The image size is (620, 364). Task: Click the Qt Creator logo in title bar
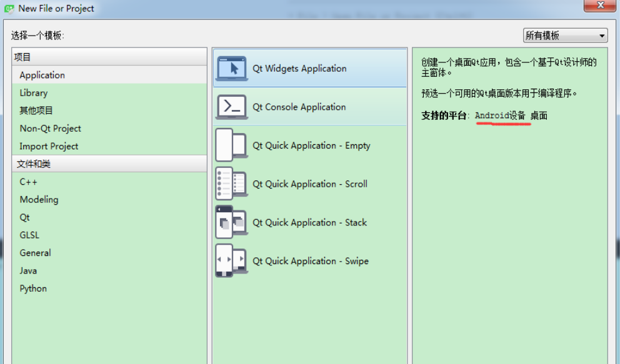[x=9, y=8]
